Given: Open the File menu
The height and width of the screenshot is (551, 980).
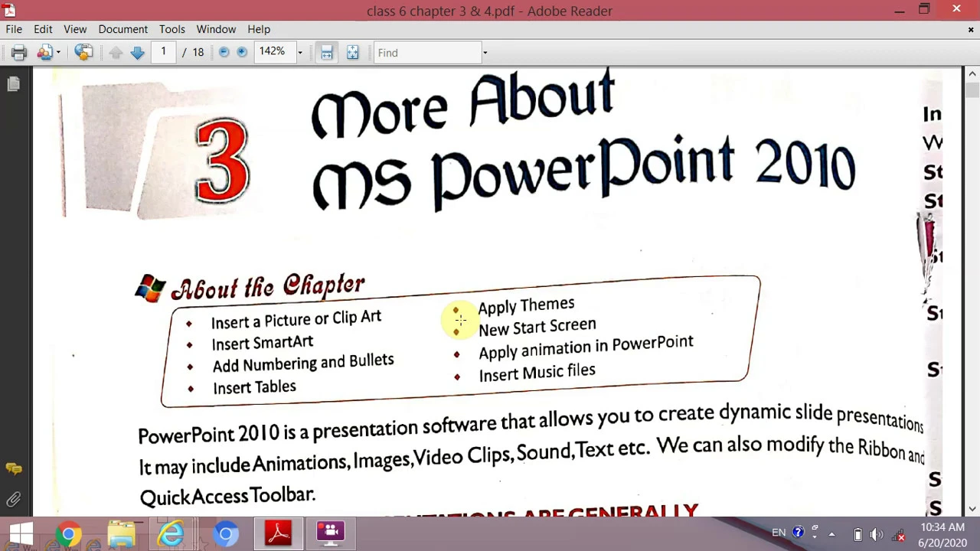Looking at the screenshot, I should (14, 29).
